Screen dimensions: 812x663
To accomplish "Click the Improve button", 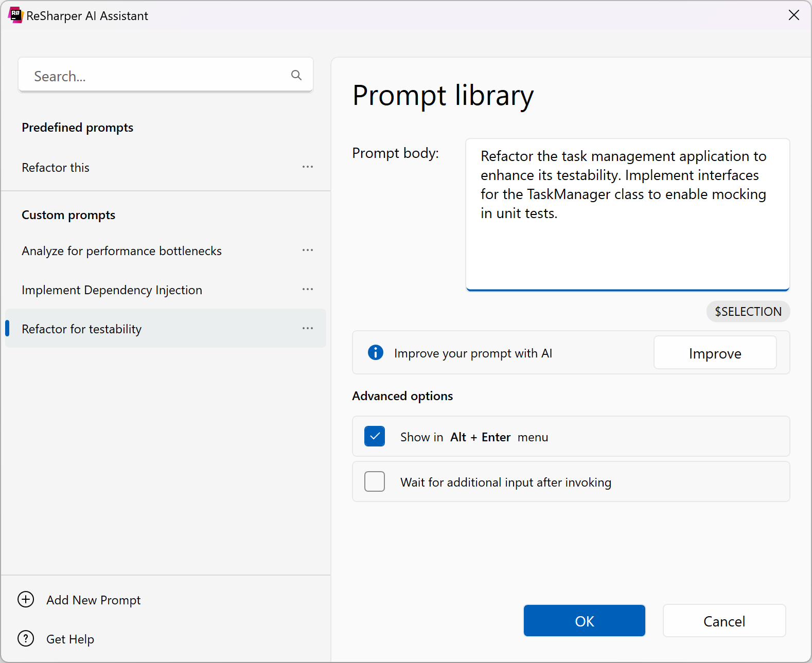I will tap(715, 353).
